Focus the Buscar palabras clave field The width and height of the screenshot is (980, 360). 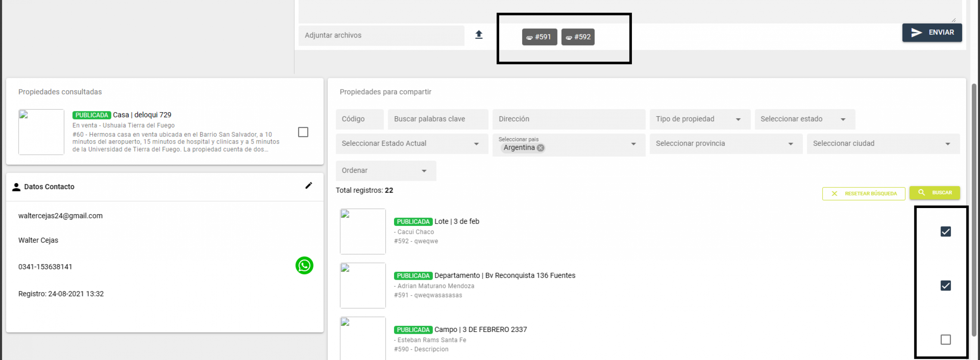point(438,119)
